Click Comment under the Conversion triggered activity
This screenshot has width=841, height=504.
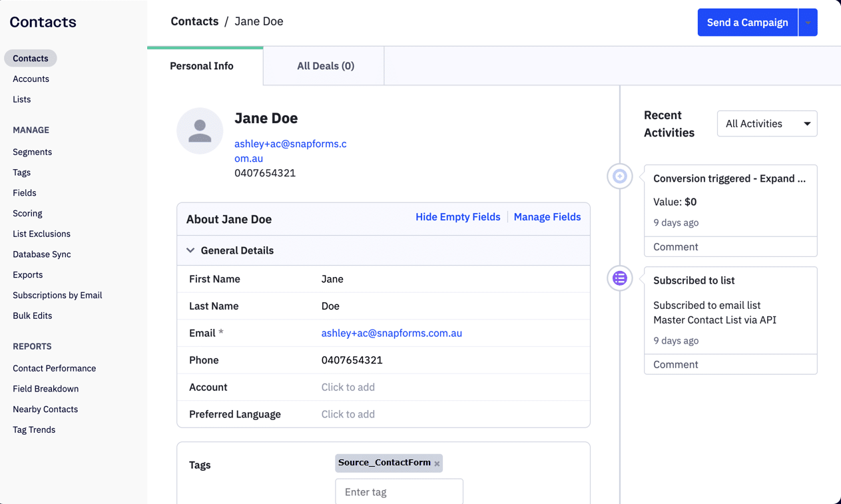676,247
